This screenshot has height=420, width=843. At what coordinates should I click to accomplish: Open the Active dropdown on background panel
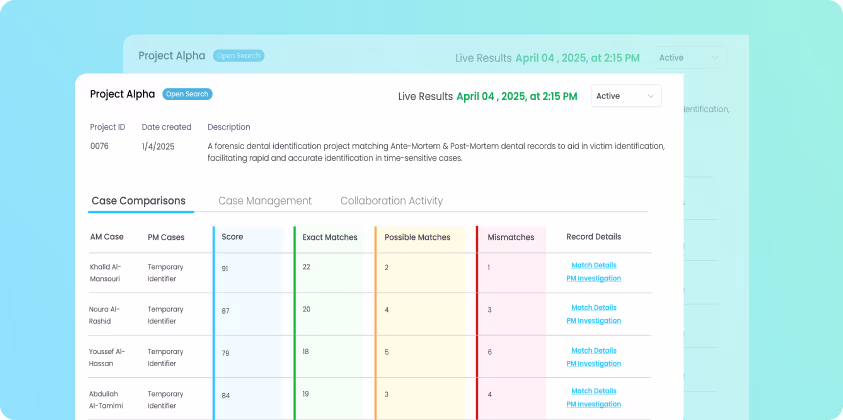tap(689, 58)
